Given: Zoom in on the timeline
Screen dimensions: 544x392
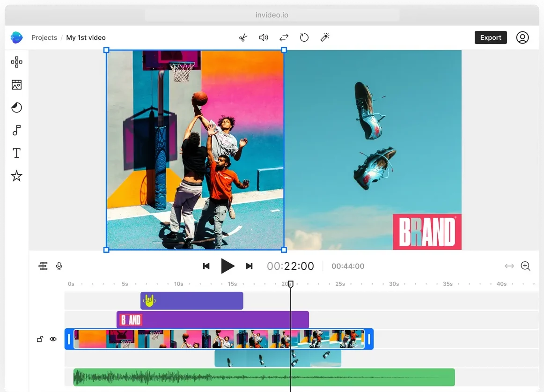Looking at the screenshot, I should pyautogui.click(x=525, y=266).
